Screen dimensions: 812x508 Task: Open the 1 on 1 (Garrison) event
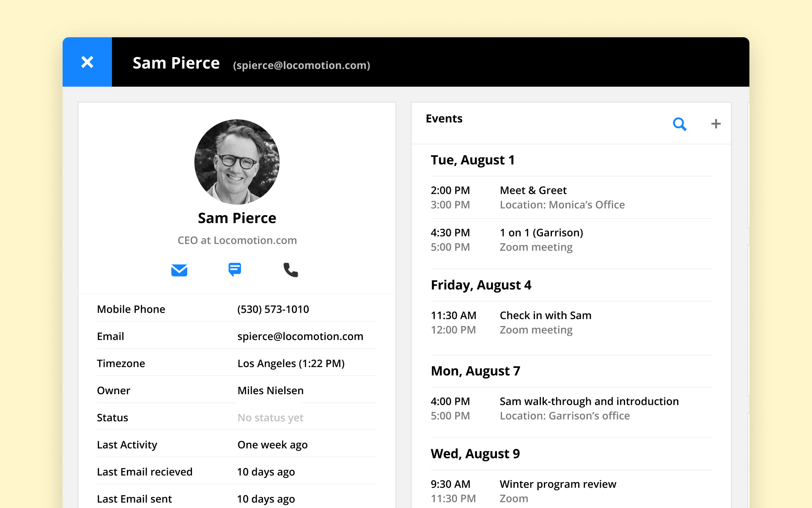click(541, 233)
